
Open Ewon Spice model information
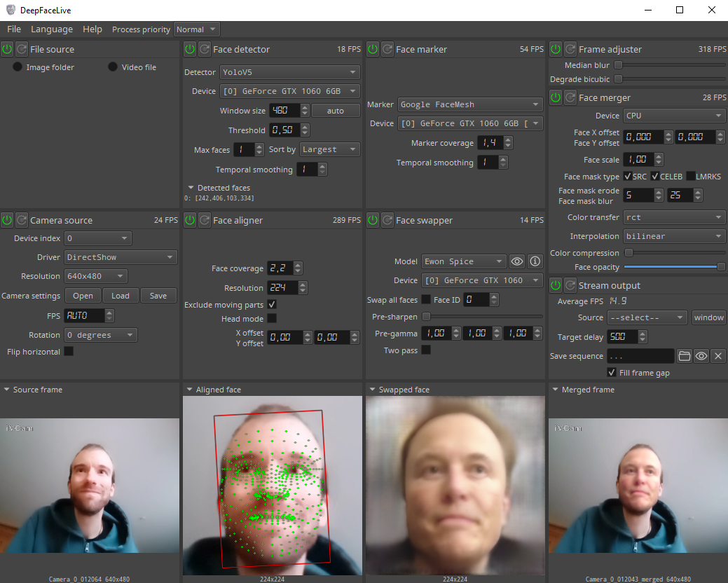[x=535, y=261]
